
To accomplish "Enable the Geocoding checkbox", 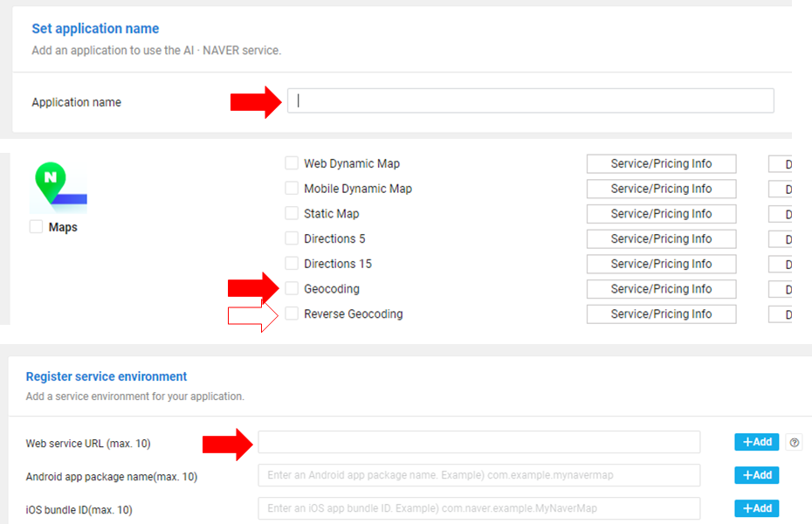I will point(292,288).
